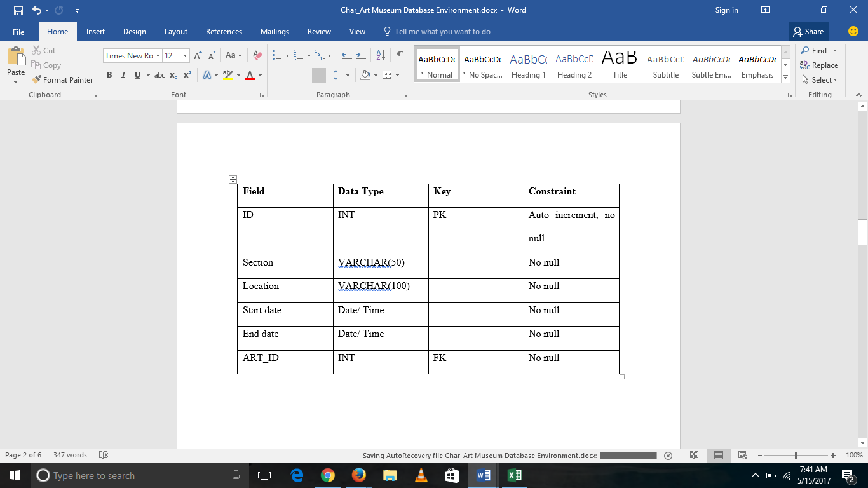The image size is (868, 488).
Task: Open the Clear All Formatting icon
Action: pos(257,55)
